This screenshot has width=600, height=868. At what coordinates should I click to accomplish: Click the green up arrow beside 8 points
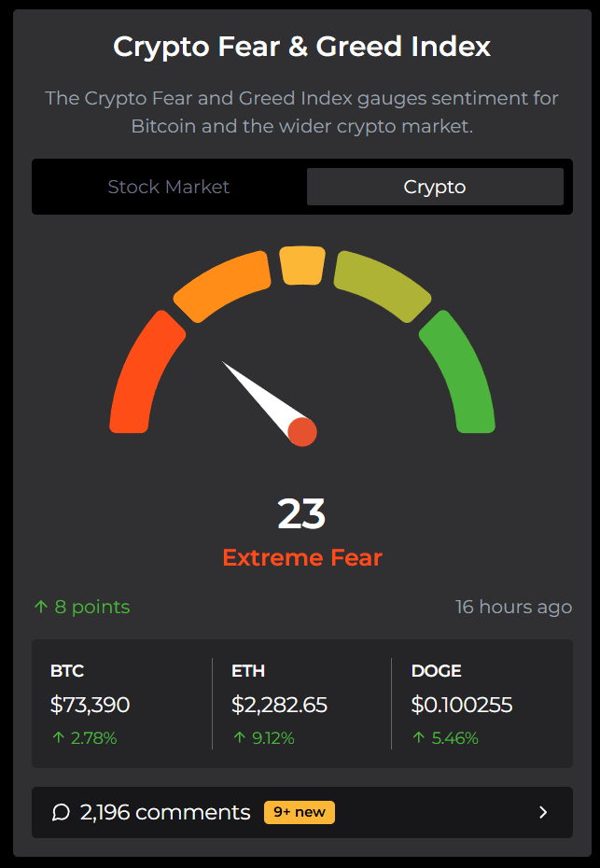40,607
